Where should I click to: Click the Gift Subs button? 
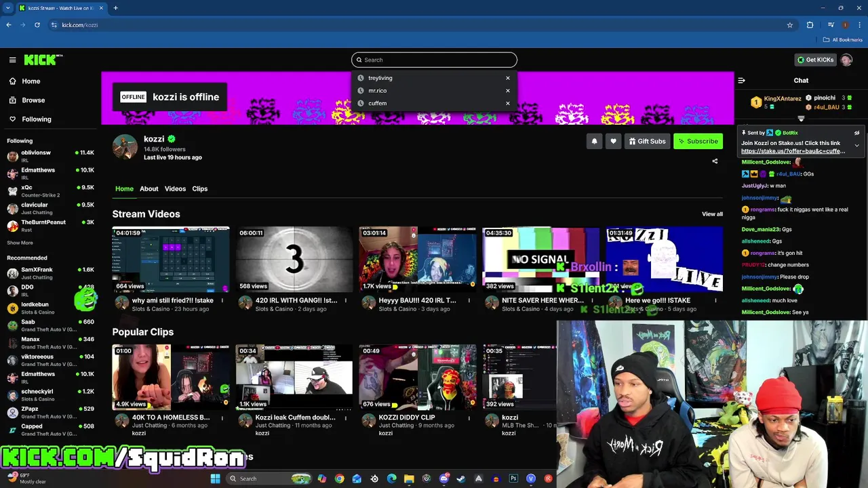click(647, 141)
